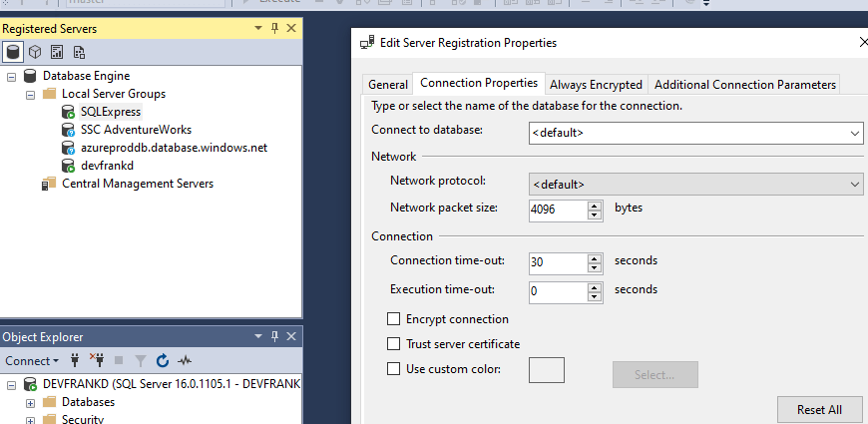Select the Integration Services toolbar icon
Screen dimensions: 868x424
click(79, 52)
